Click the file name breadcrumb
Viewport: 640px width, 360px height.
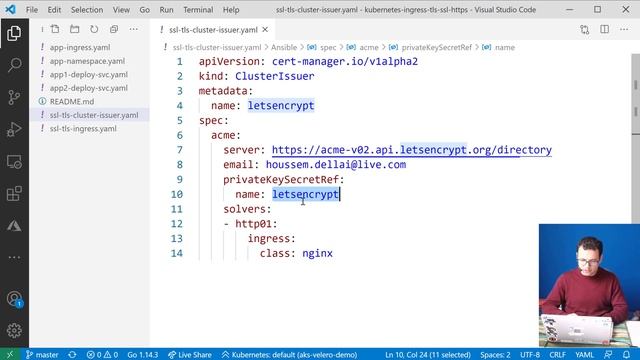pos(217,47)
